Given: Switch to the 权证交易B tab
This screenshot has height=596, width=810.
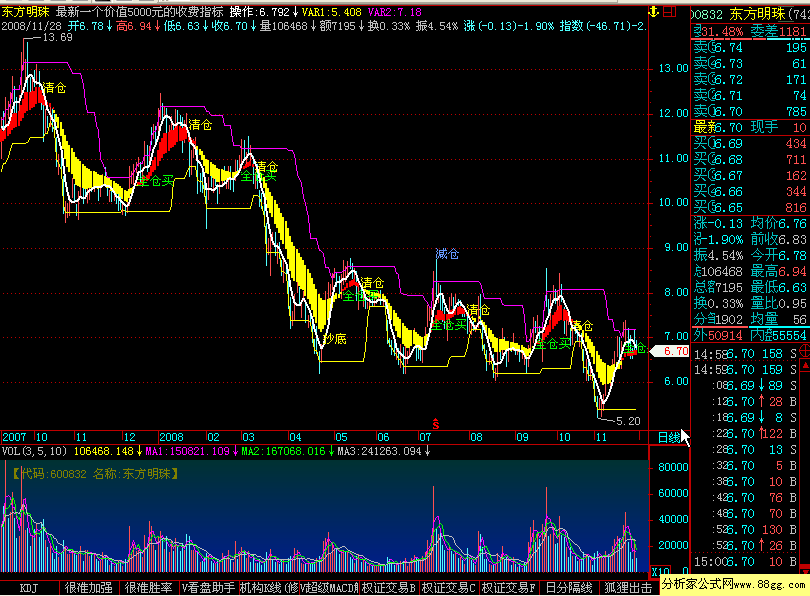Looking at the screenshot, I should coord(388,588).
